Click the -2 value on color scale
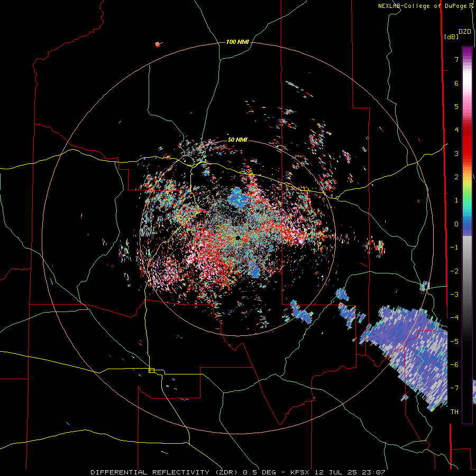Viewport: 476px width, 476px height. (x=454, y=271)
